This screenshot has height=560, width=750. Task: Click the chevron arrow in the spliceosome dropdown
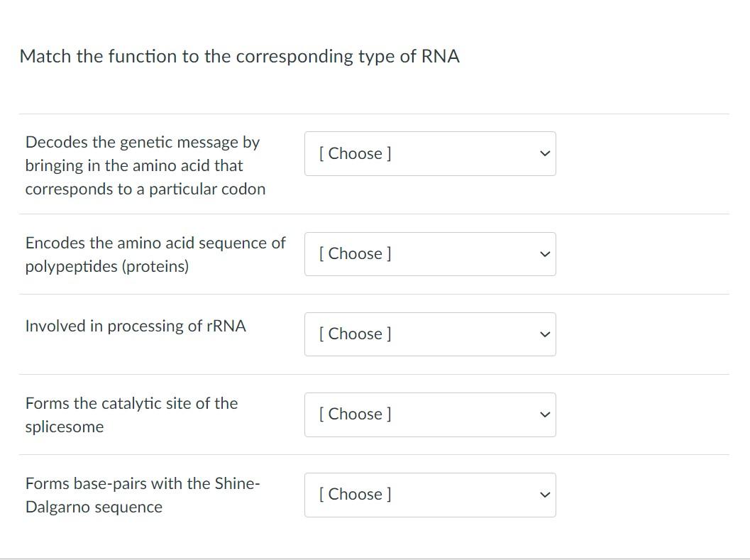(x=544, y=414)
